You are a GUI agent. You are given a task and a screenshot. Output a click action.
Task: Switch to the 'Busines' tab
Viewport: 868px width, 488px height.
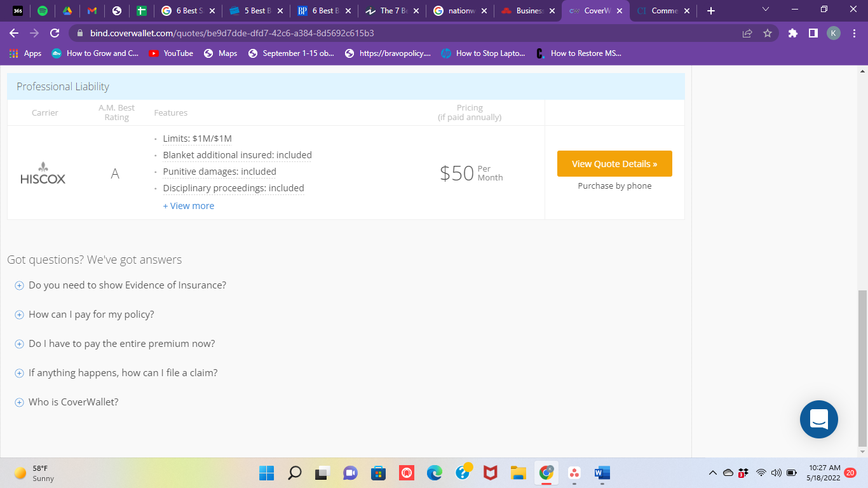528,11
